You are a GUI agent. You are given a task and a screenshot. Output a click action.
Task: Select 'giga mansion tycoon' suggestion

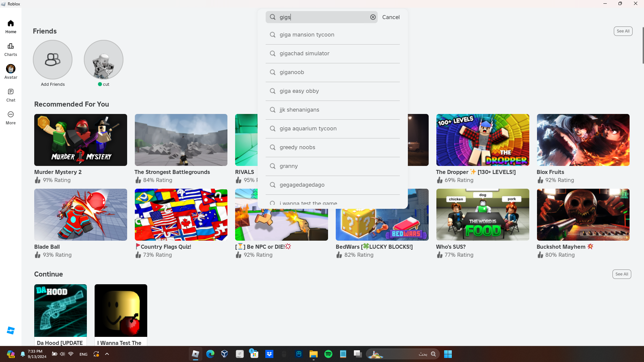[333, 35]
